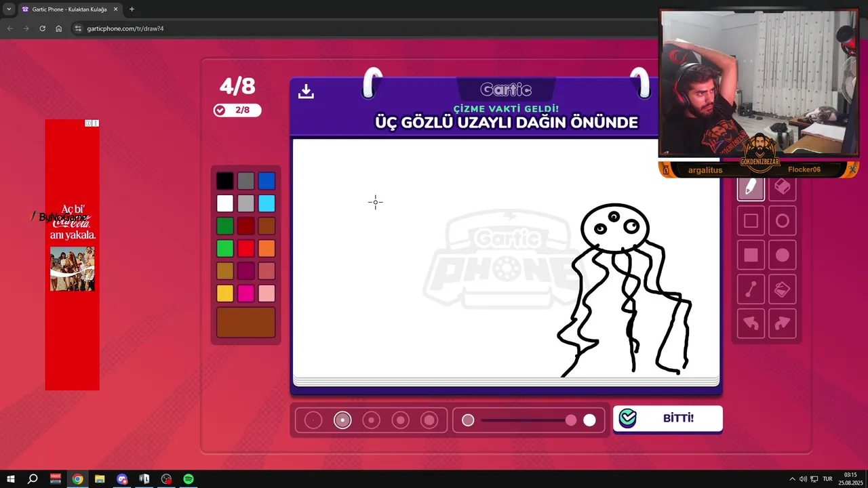This screenshot has width=868, height=488.
Task: Pick the white color swatch
Action: 225,203
